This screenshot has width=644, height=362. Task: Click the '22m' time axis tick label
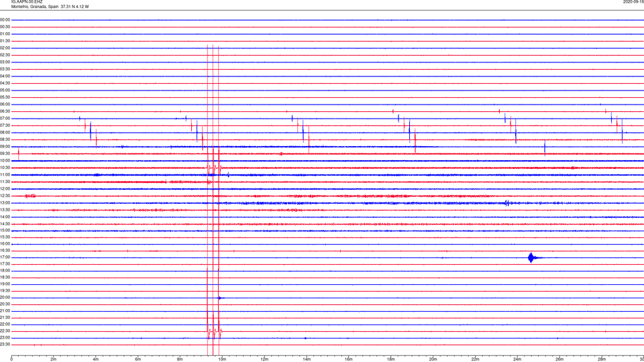[475, 359]
